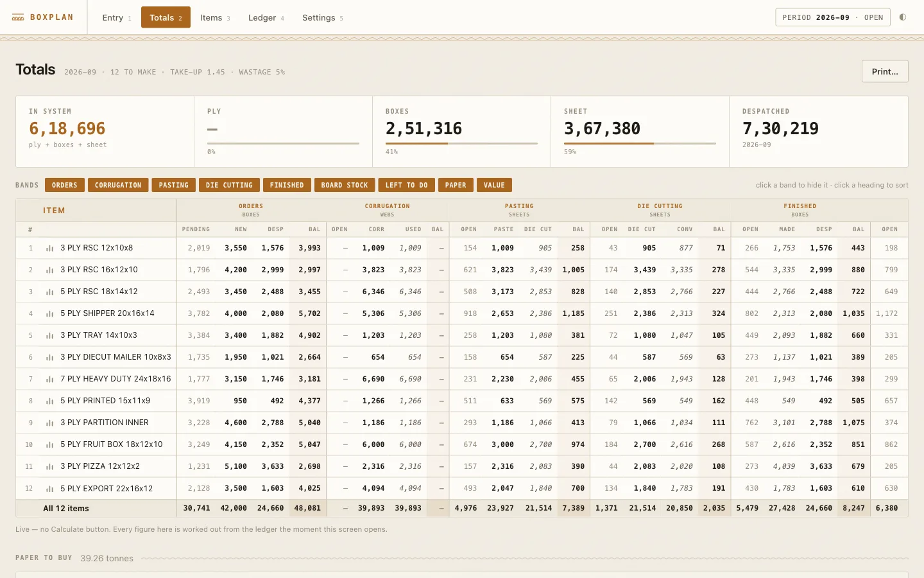Click the ORDERS BOXES group header
Image resolution: width=924 pixels, height=578 pixels.
tap(251, 210)
